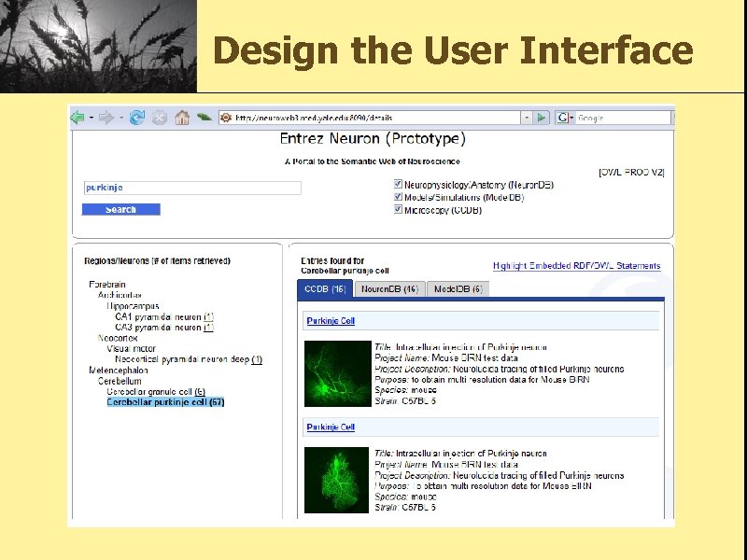Click the Google search box

623,118
